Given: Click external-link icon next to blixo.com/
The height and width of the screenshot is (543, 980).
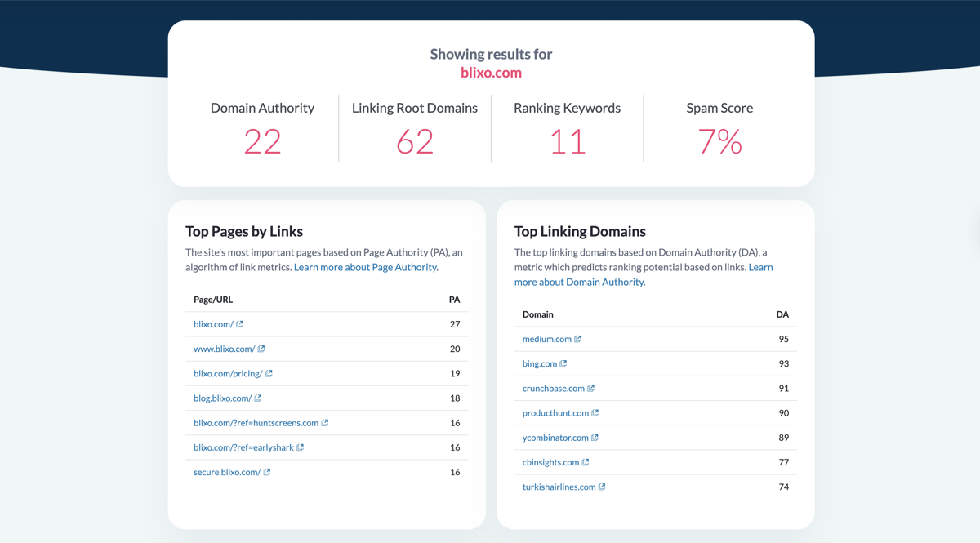Looking at the screenshot, I should [x=239, y=324].
